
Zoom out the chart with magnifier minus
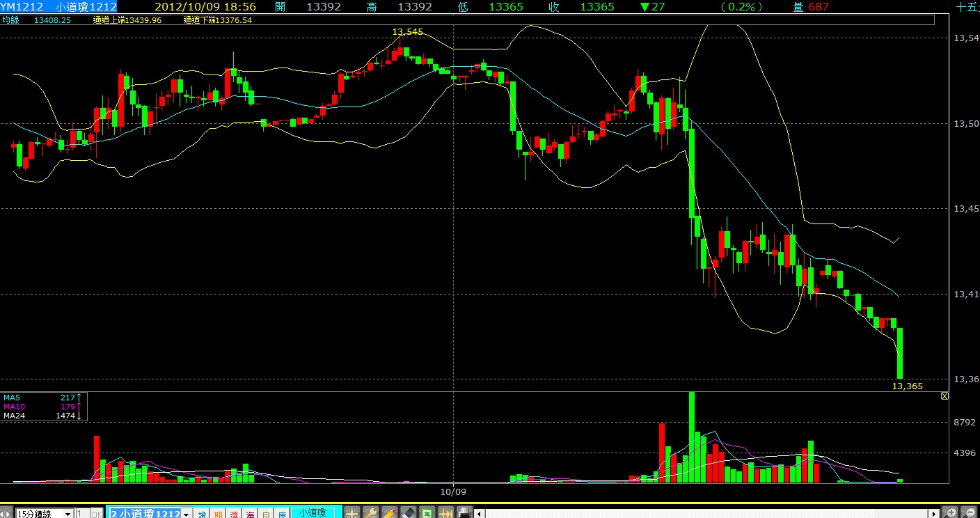pyautogui.click(x=970, y=512)
